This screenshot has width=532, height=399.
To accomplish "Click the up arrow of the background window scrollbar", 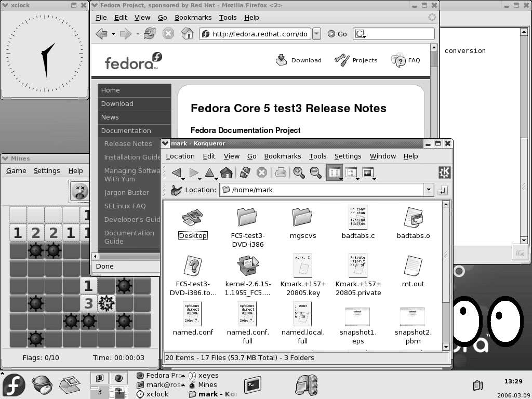I will coord(524,32).
